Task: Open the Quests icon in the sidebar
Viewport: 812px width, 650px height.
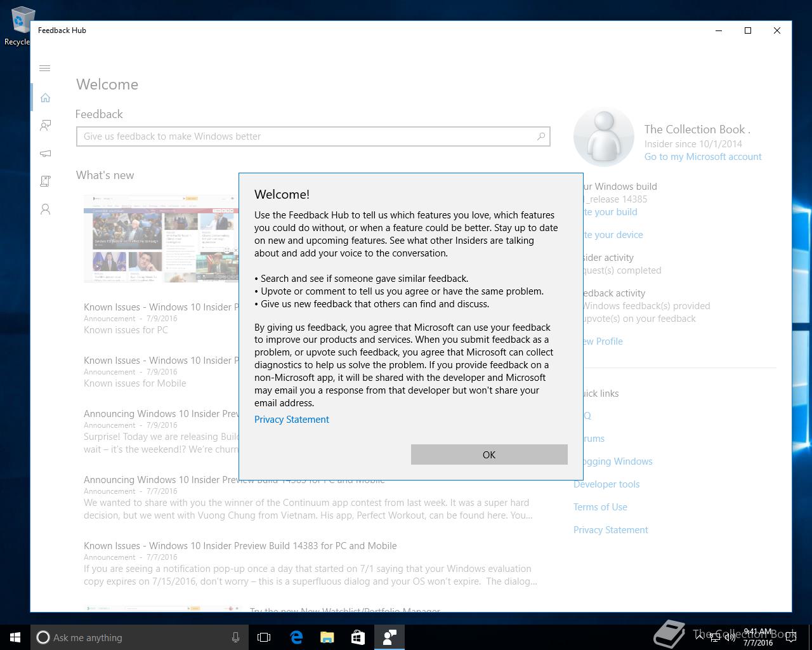Action: click(45, 182)
